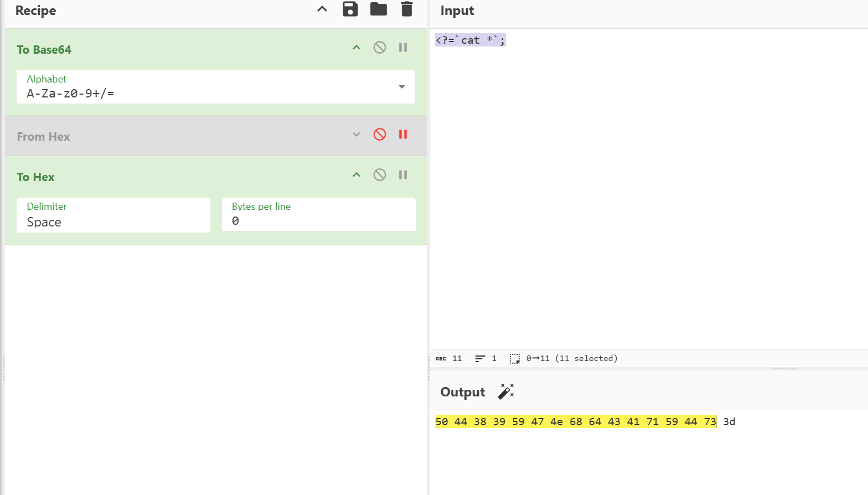Viewport: 868px width, 495px height.
Task: Remove breakpoint on From Hex operation
Action: coord(403,135)
